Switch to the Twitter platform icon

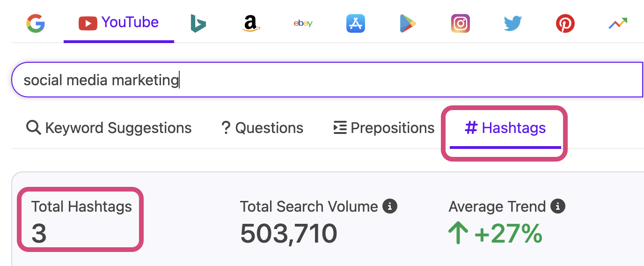pyautogui.click(x=513, y=23)
